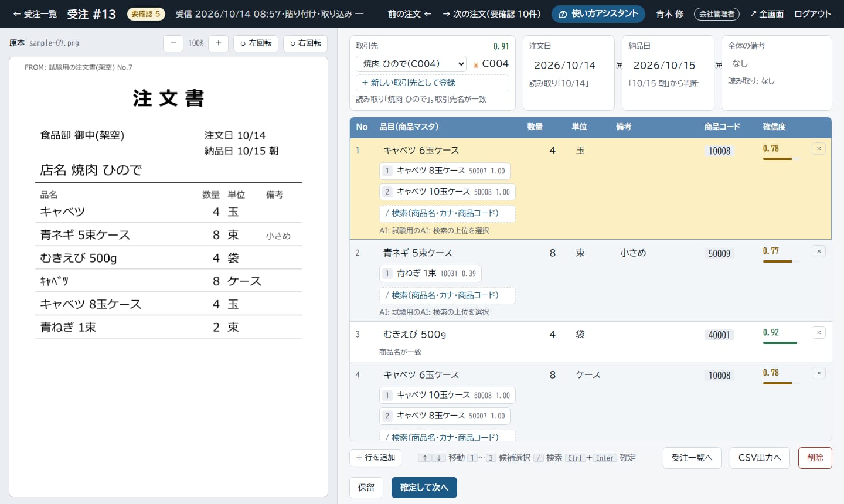The height and width of the screenshot is (504, 844).
Task: Switch to 全画面 fullscreen view
Action: [767, 14]
